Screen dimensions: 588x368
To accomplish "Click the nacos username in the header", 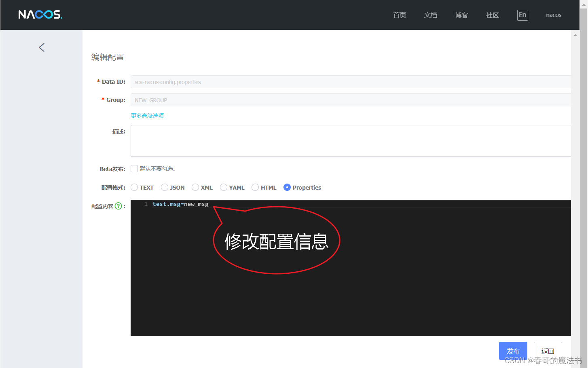I will click(554, 15).
